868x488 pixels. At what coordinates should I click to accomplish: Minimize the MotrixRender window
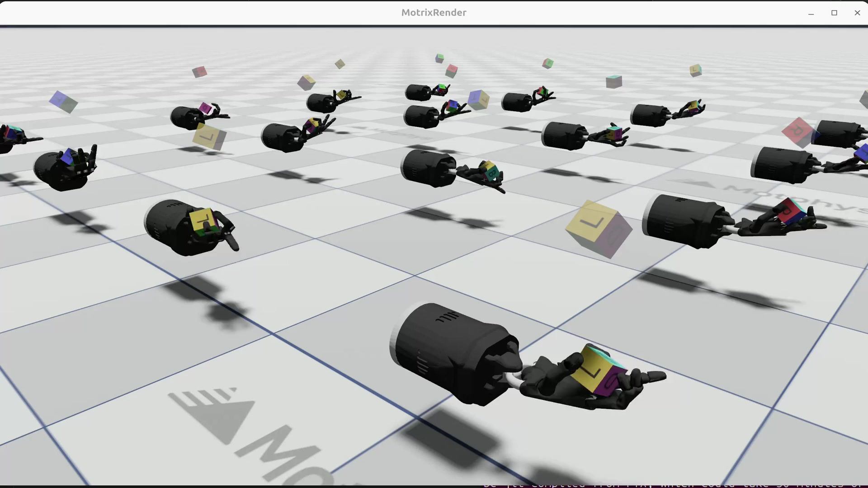811,13
